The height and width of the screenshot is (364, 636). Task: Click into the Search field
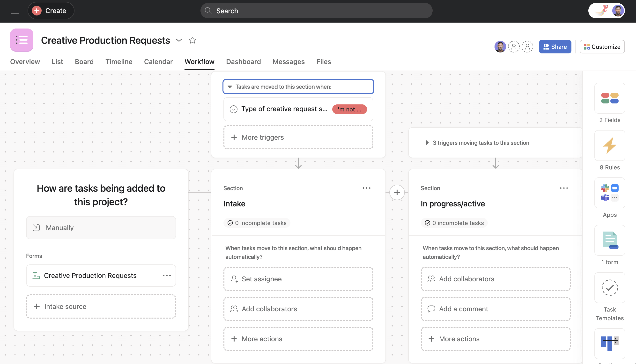[x=316, y=11]
